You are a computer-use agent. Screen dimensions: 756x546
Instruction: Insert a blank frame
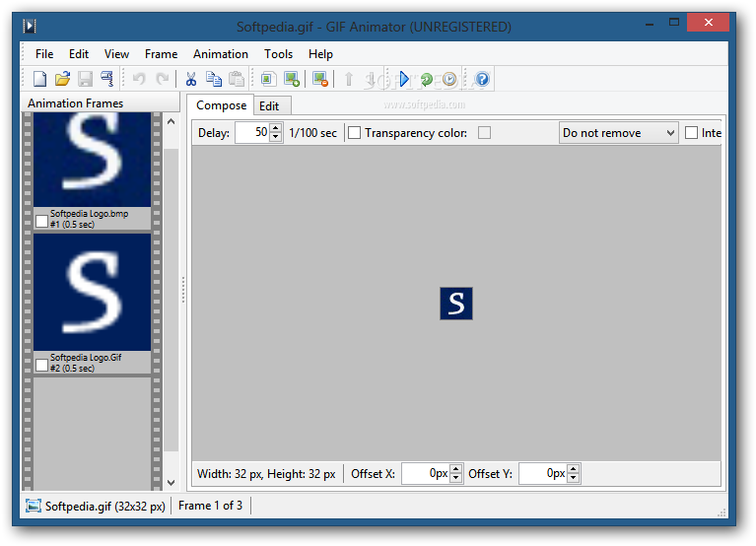pyautogui.click(x=268, y=79)
